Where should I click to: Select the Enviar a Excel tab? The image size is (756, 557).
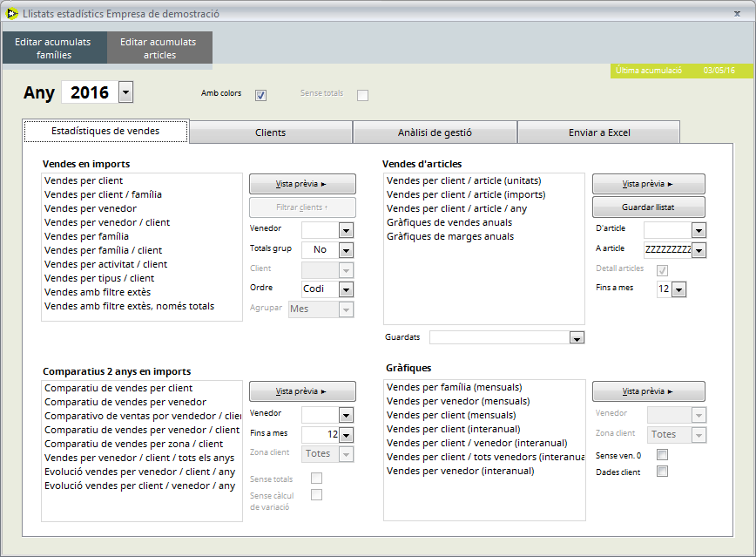[599, 132]
